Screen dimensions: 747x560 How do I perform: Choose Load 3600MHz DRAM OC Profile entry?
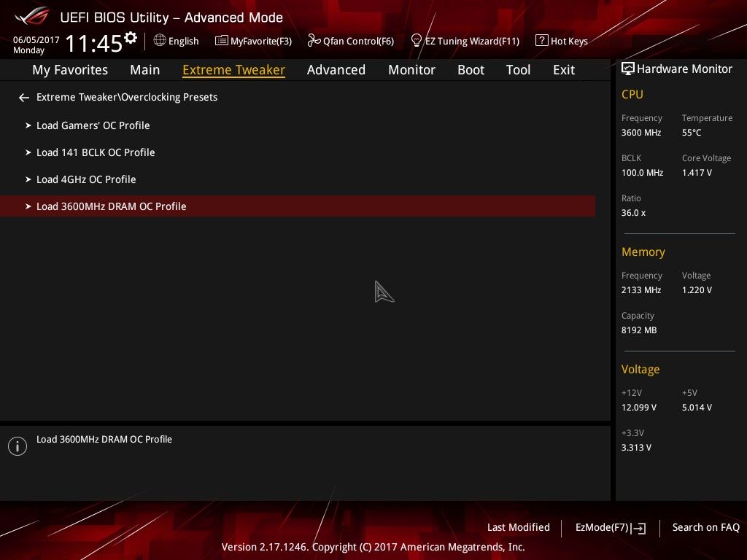tap(298, 206)
